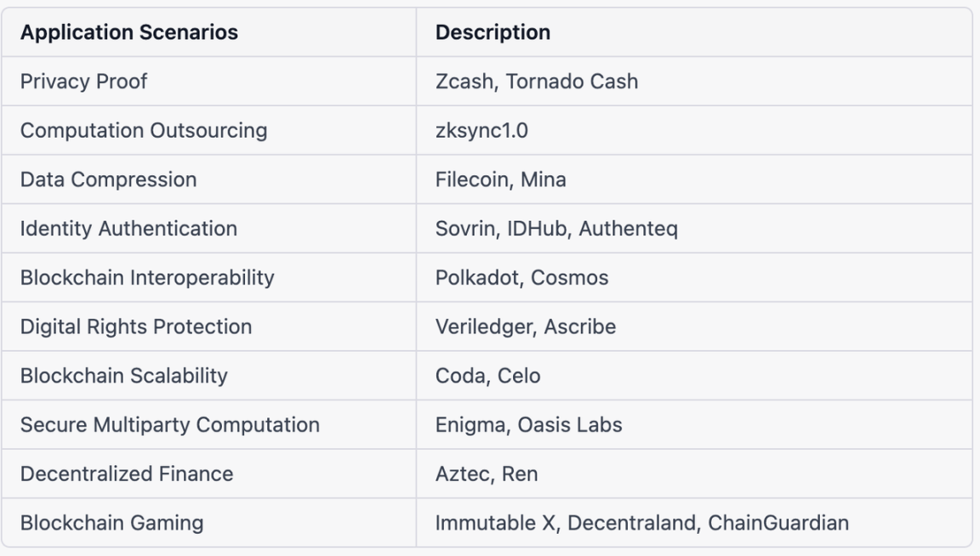
Task: Click the Blockchain Scalability row label
Action: pos(123,376)
